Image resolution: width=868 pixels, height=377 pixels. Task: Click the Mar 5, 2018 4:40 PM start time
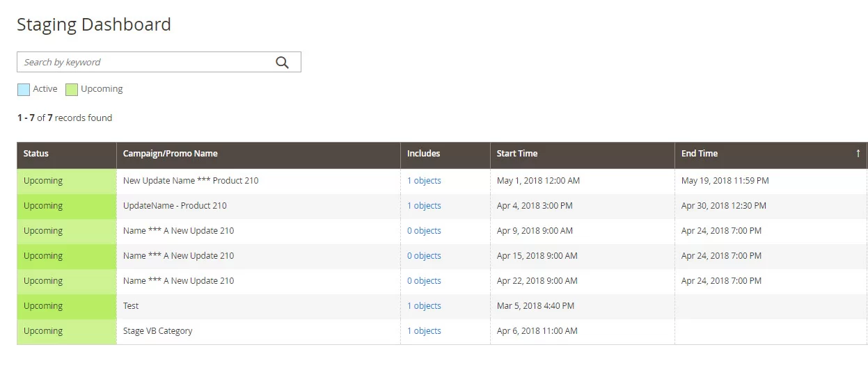click(535, 306)
